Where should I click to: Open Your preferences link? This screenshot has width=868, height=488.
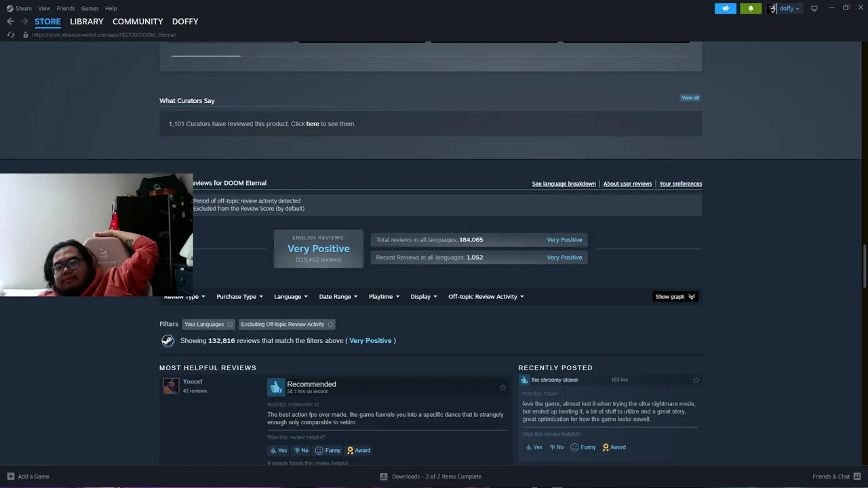tap(680, 184)
